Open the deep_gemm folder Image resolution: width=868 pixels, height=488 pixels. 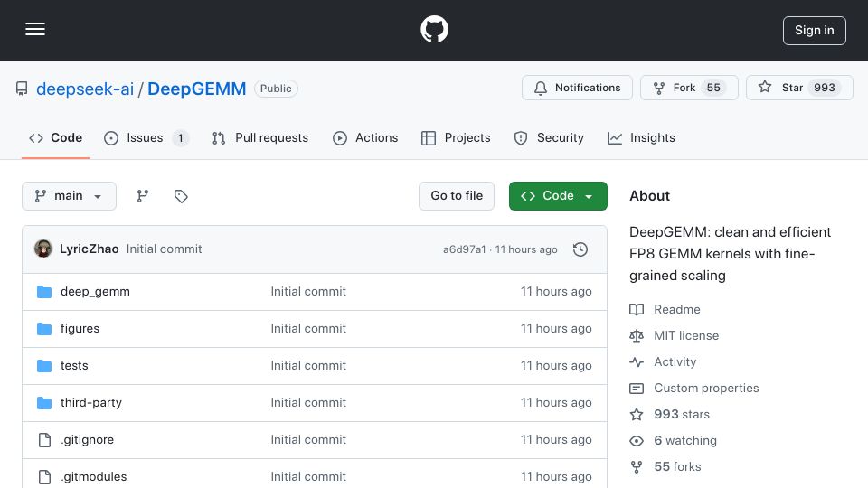pyautogui.click(x=95, y=292)
